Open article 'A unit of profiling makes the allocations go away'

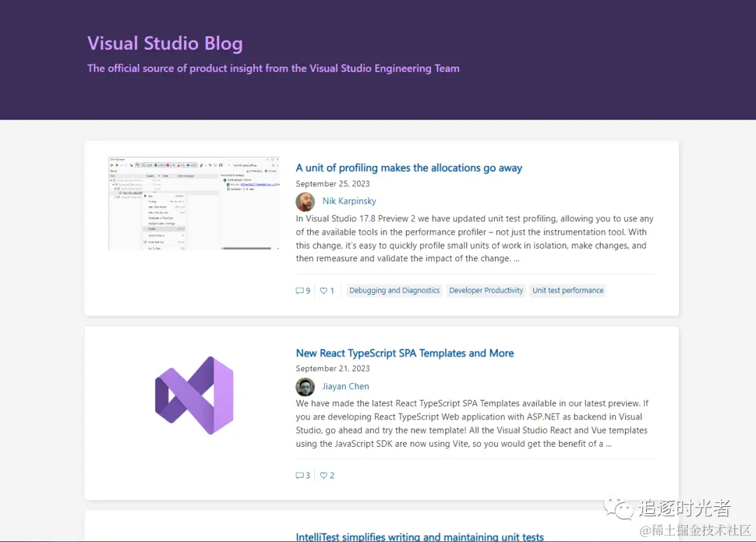[409, 168]
